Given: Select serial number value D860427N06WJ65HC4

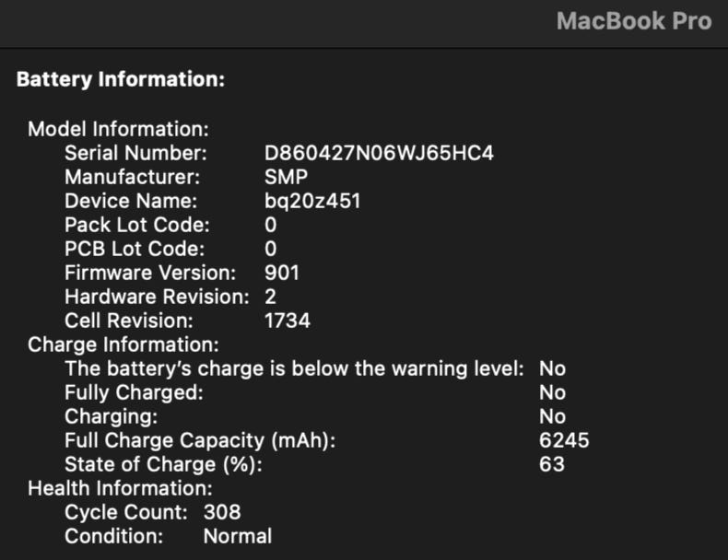Looking at the screenshot, I should point(379,153).
